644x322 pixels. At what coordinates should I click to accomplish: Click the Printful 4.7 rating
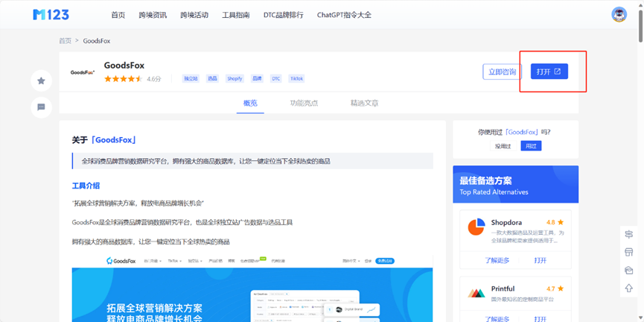point(555,288)
